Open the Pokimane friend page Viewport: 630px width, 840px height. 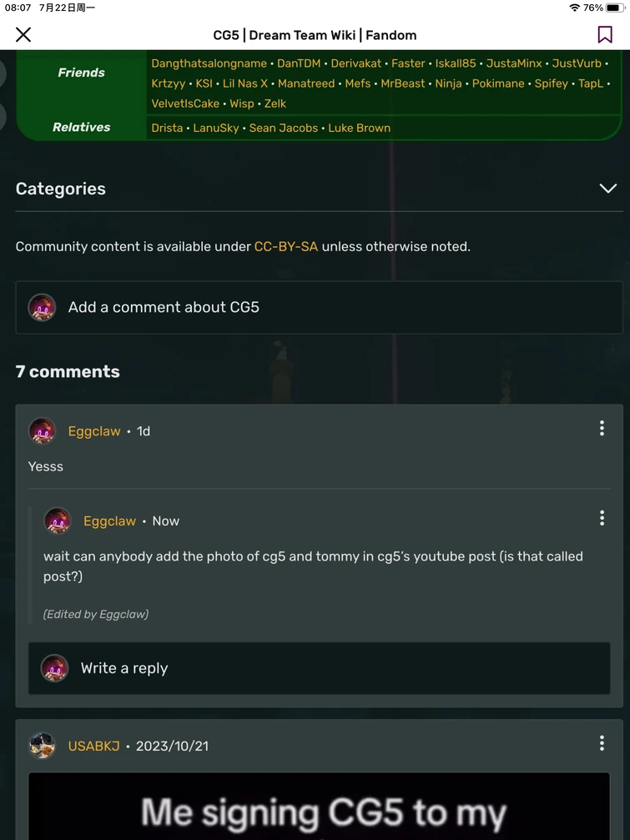tap(498, 83)
